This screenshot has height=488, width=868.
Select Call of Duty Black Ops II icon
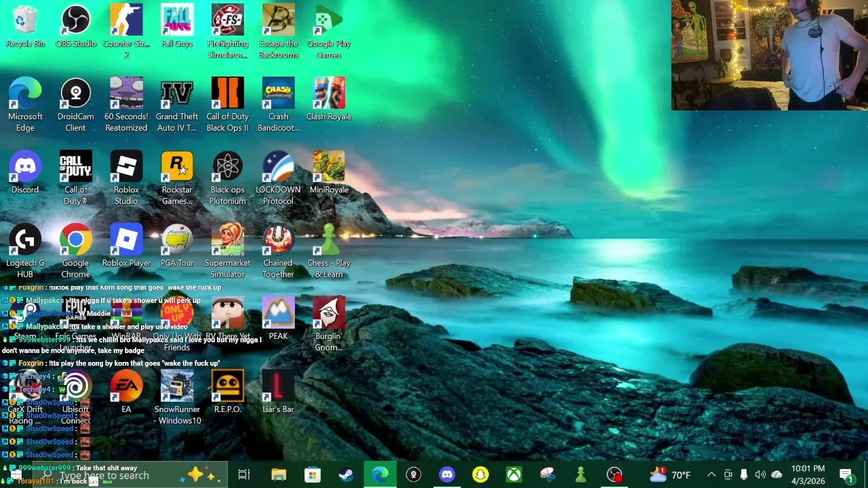(x=227, y=105)
